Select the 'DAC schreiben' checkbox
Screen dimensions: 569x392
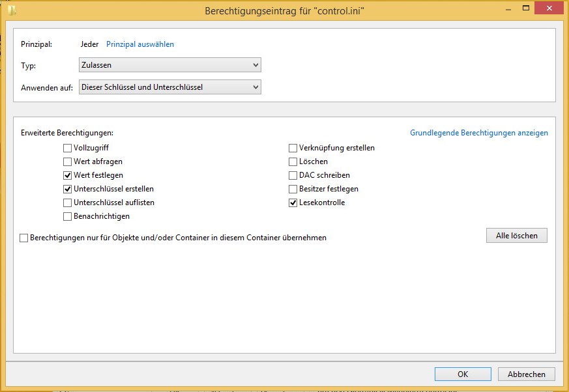tap(293, 175)
